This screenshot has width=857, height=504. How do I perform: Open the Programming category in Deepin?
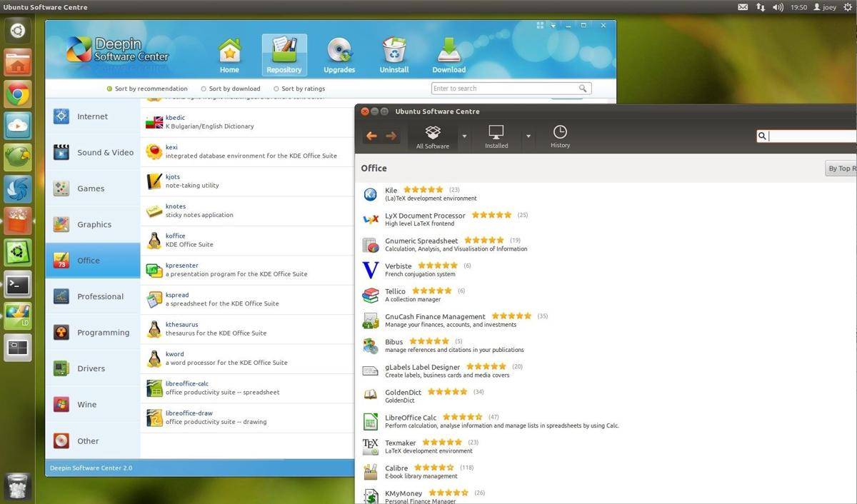coord(93,332)
